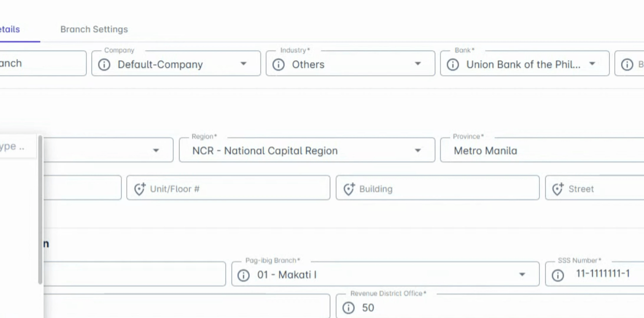
Task: Click the info icon in Company field
Action: [104, 64]
